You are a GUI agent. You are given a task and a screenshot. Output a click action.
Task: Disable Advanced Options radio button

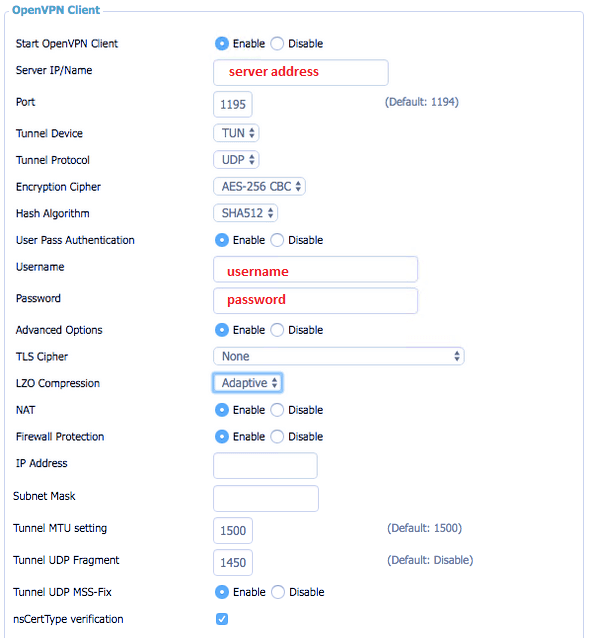(x=277, y=330)
